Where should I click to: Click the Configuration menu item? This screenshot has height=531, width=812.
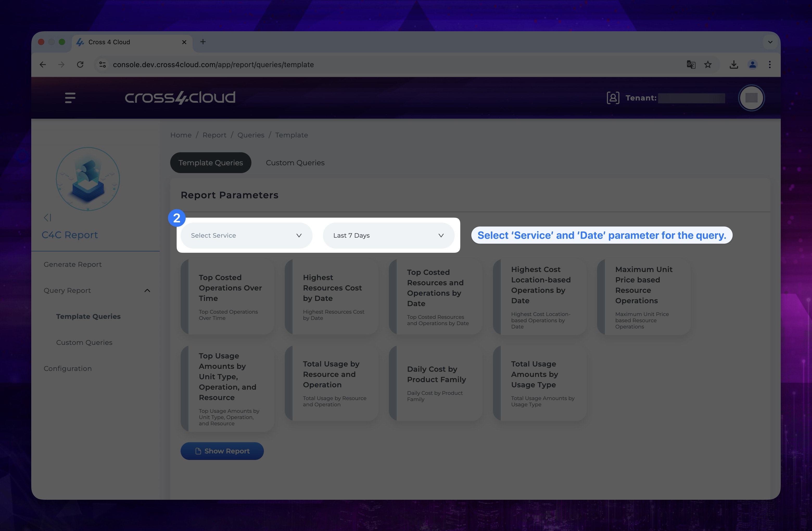click(x=67, y=368)
